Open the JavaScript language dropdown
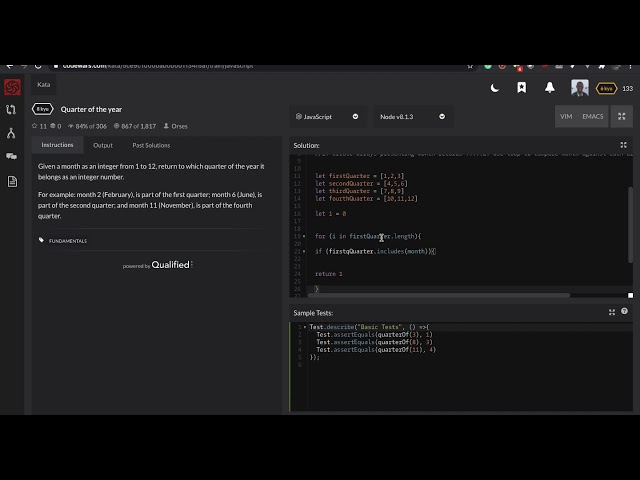This screenshot has width=640, height=480. [x=327, y=117]
